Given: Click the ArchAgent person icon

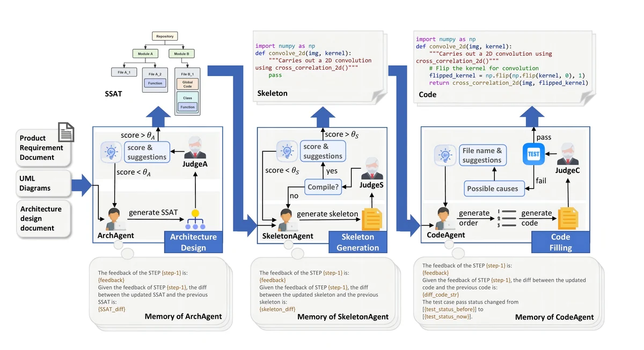Looking at the screenshot, I should click(115, 219).
